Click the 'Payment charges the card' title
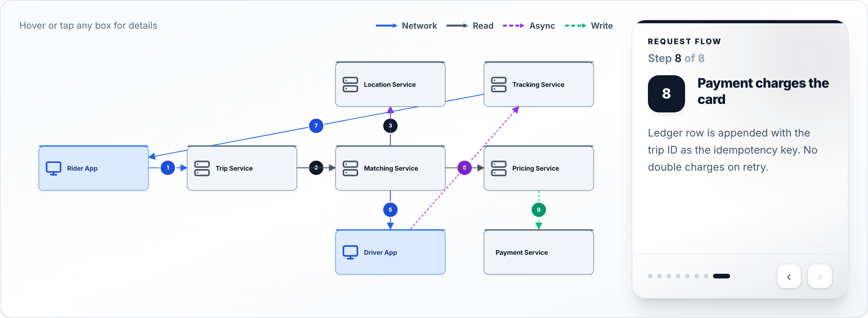The image size is (868, 318). [x=763, y=92]
